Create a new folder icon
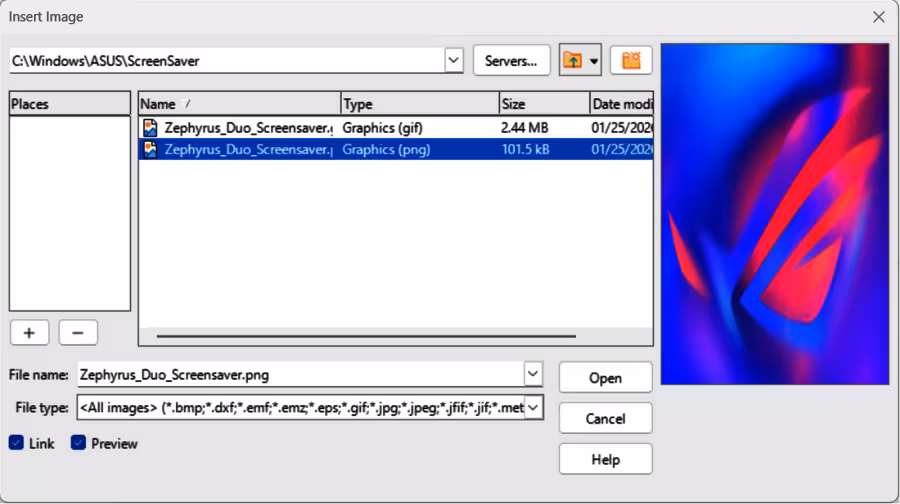900x504 pixels. pyautogui.click(x=631, y=60)
